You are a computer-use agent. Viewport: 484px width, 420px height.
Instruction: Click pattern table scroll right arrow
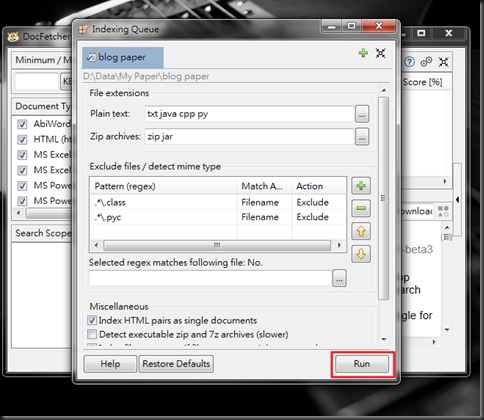coord(339,245)
